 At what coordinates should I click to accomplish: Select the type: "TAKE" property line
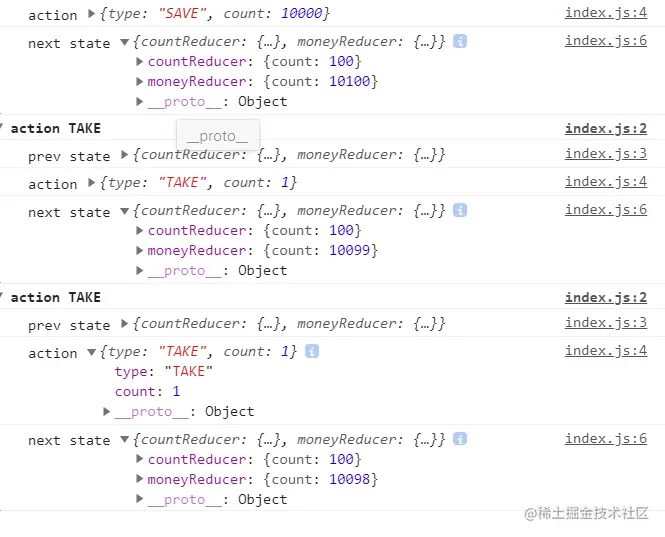(x=164, y=371)
